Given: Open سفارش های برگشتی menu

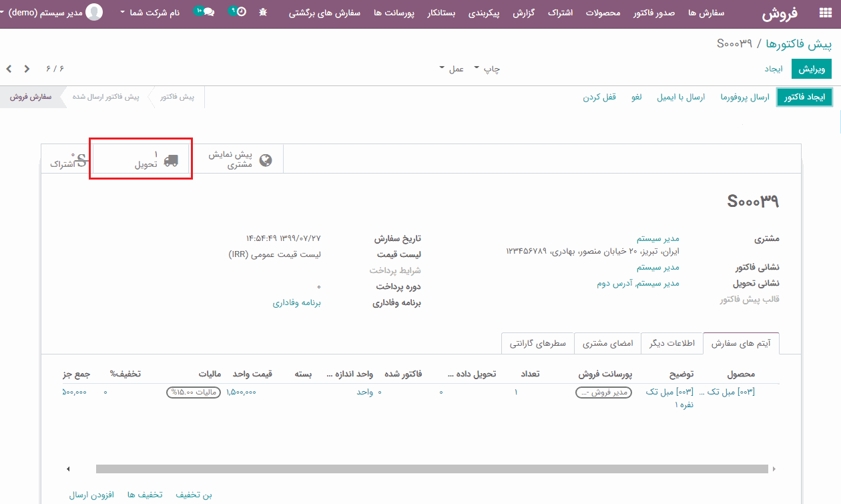Looking at the screenshot, I should click(325, 13).
